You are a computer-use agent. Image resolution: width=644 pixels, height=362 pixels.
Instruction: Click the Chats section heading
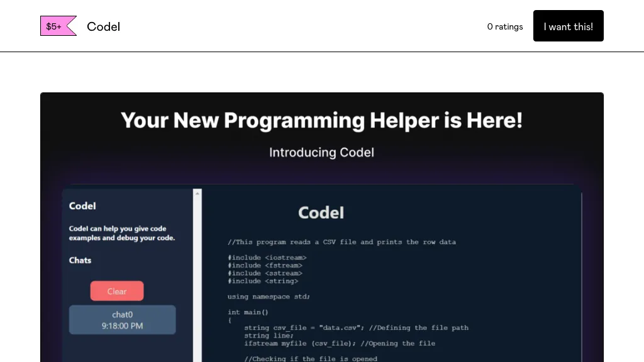[80, 260]
